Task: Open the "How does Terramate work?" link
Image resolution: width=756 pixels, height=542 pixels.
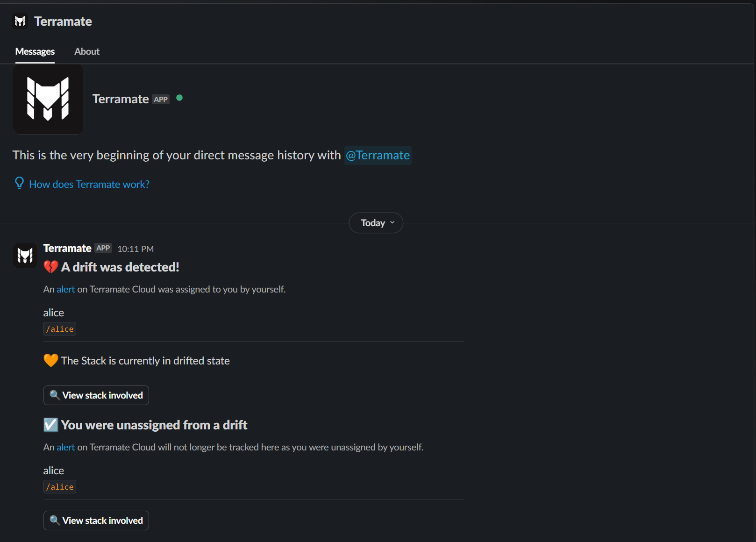Action: tap(89, 184)
